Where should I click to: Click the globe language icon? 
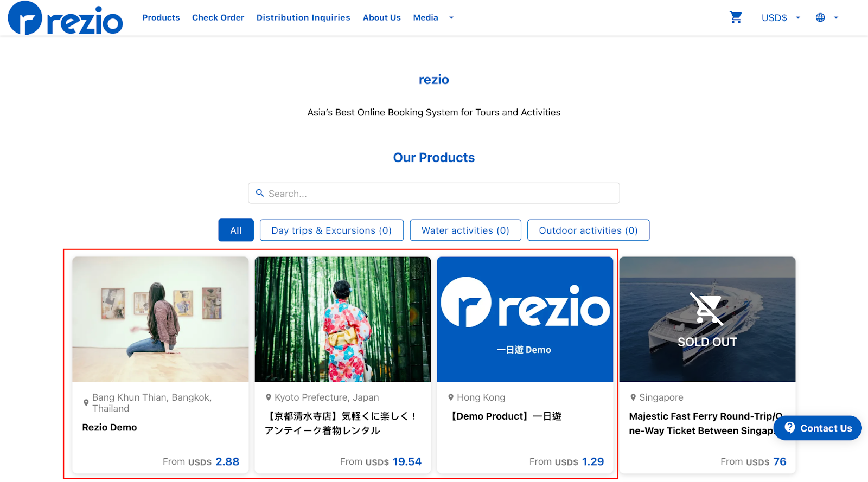[x=820, y=17]
